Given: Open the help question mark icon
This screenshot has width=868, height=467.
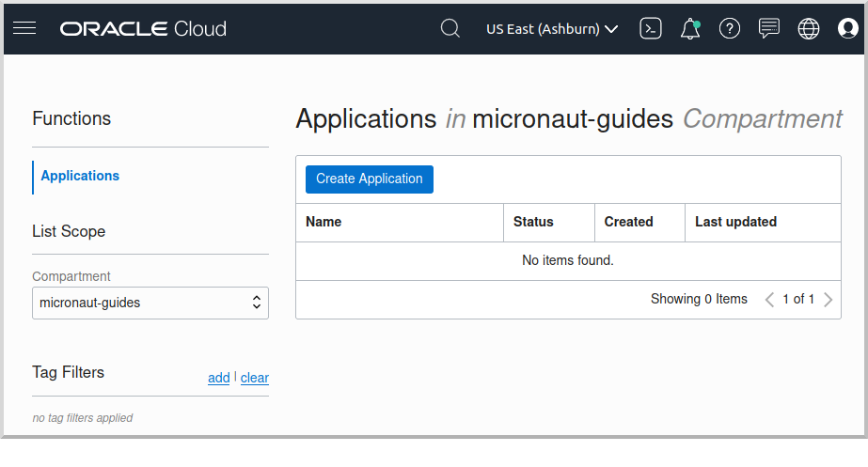Looking at the screenshot, I should [x=730, y=28].
